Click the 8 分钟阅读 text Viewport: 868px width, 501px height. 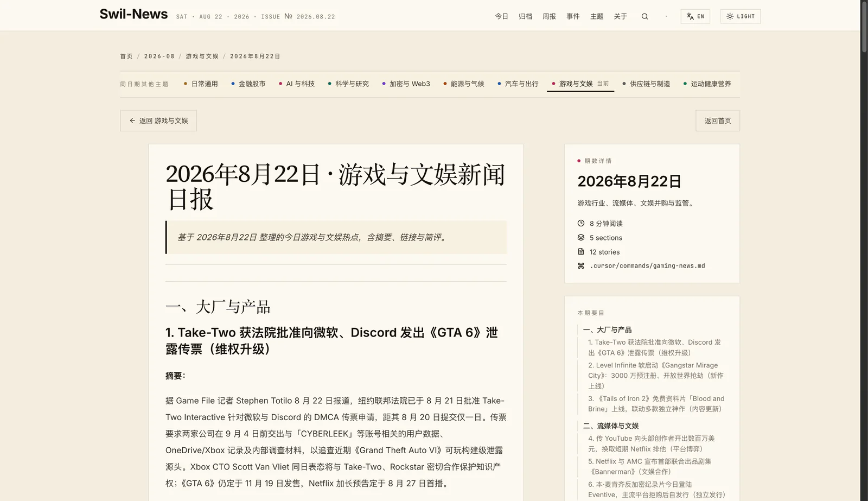click(606, 224)
